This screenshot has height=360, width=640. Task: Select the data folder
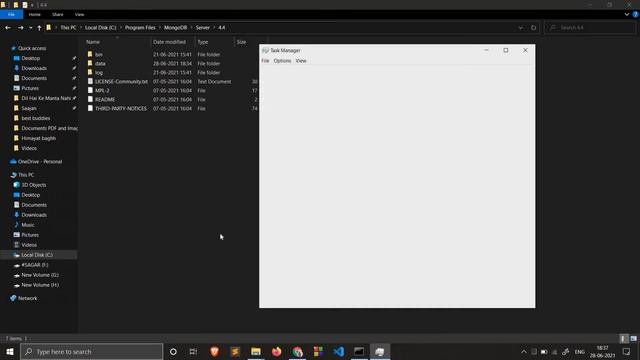(100, 63)
